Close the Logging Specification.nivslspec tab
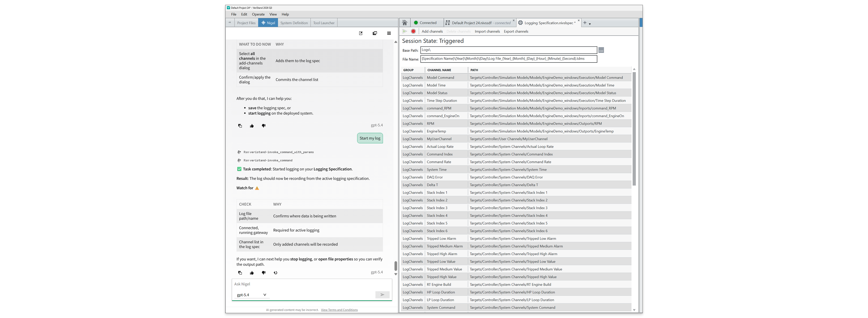868x318 pixels. pos(579,21)
